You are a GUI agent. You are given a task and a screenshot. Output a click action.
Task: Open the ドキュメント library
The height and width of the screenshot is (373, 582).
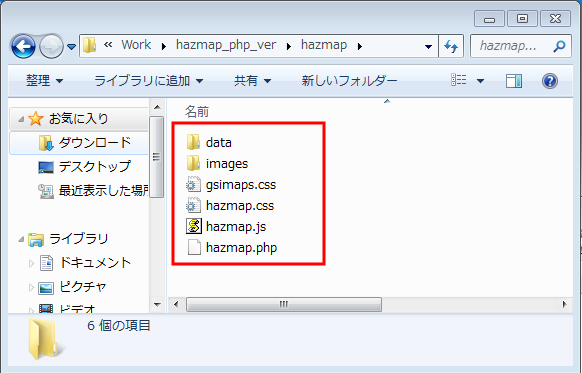[x=95, y=263]
